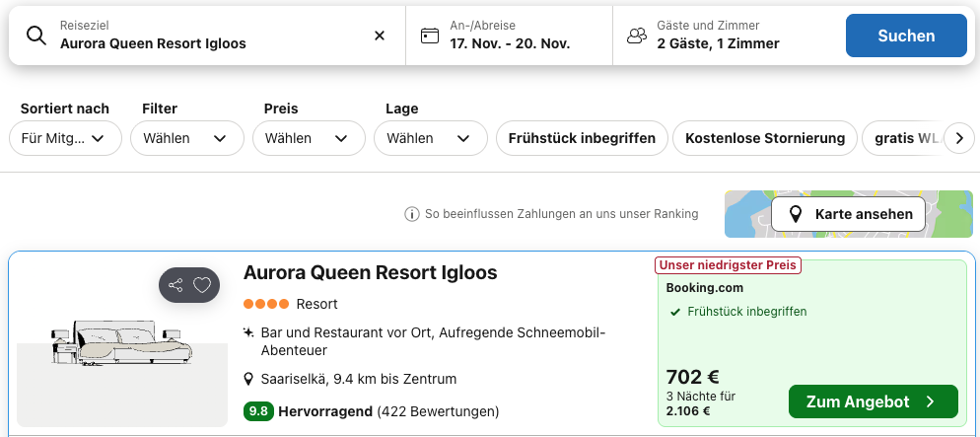980x437 pixels.
Task: Clear the Reiseziel destination field
Action: click(380, 36)
